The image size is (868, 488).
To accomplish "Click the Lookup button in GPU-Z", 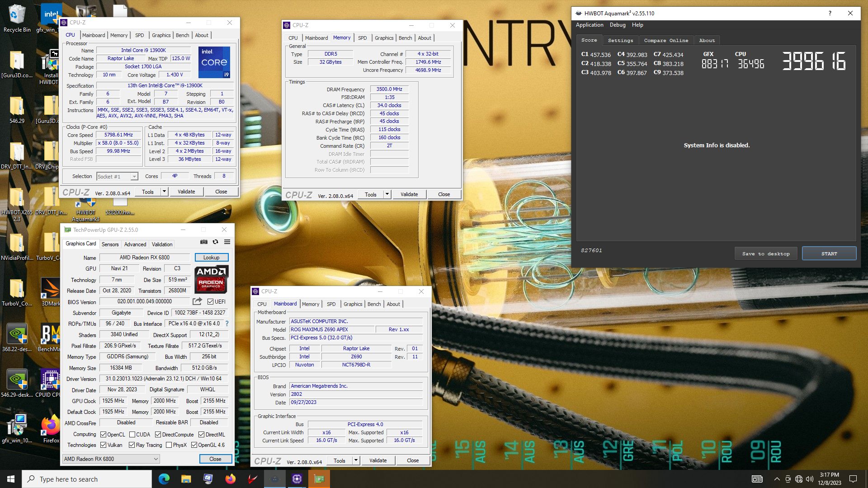I will click(x=211, y=258).
